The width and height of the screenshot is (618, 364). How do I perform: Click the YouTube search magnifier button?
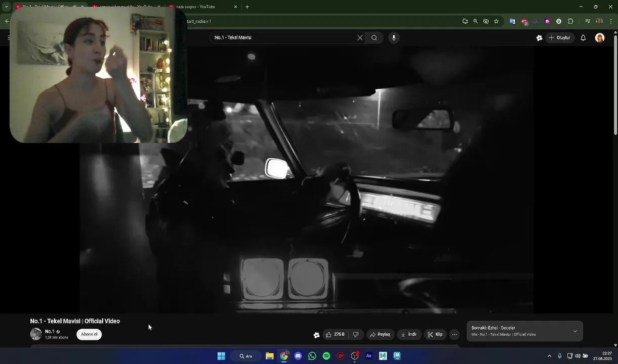coord(374,37)
